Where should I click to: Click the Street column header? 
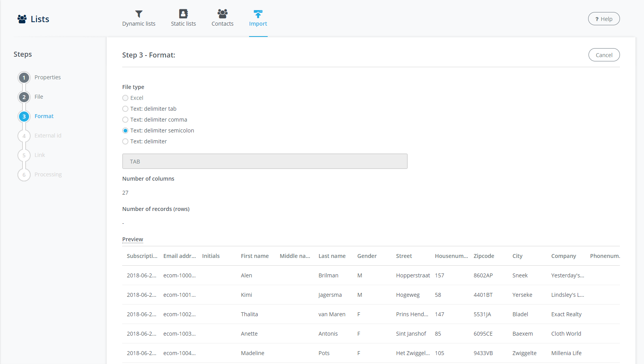click(x=404, y=256)
